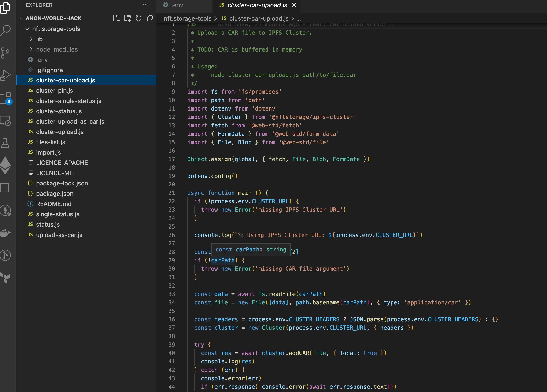Click '@nftstorage/ipfs-cluster' import string
547x392 pixels.
click(312, 117)
